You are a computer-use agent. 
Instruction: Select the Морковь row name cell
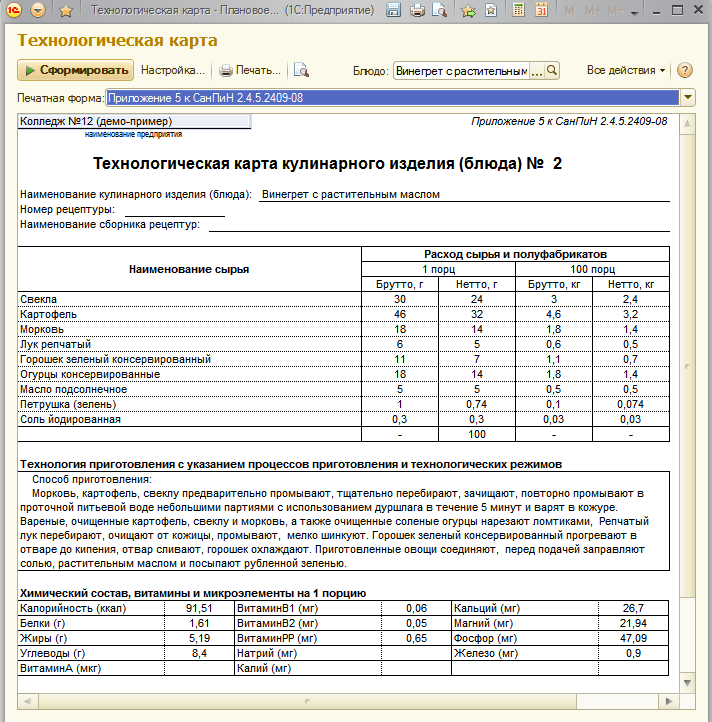click(189, 329)
